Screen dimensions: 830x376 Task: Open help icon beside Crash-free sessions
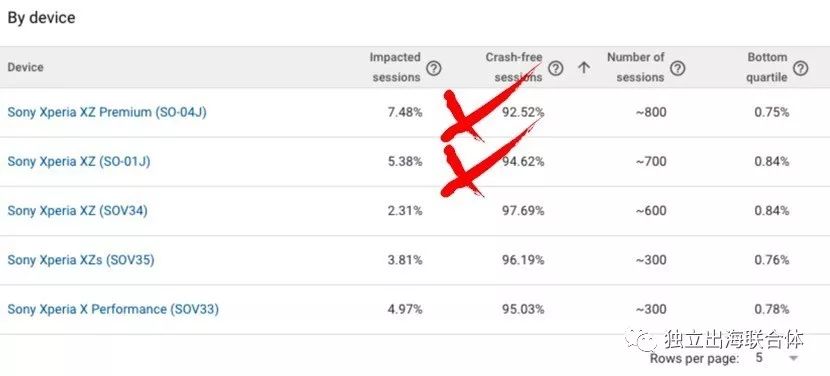click(x=555, y=68)
